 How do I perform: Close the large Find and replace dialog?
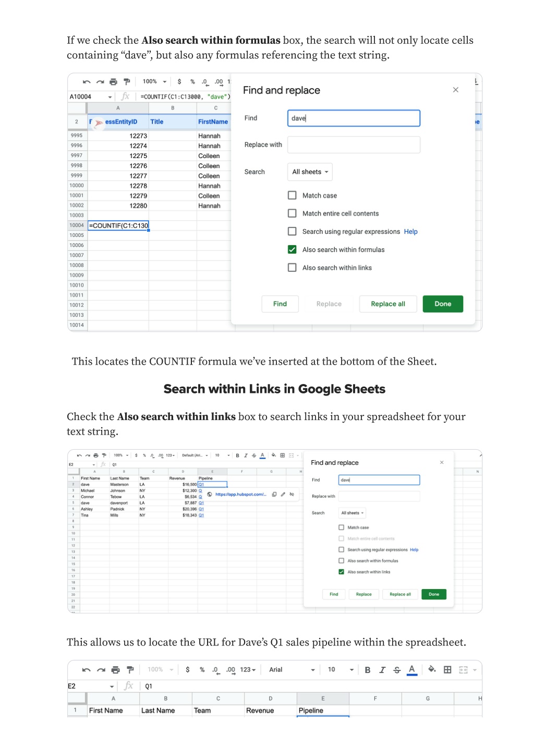[456, 90]
